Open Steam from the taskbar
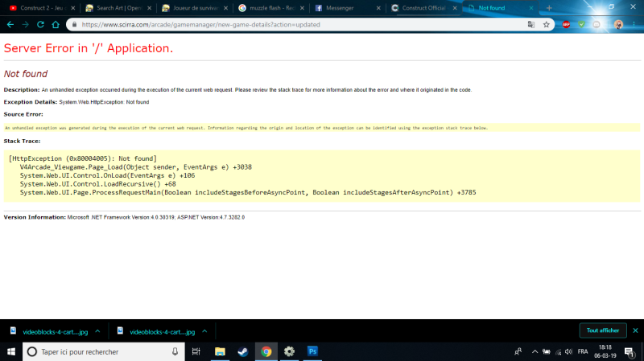The height and width of the screenshot is (361, 644). tap(243, 351)
